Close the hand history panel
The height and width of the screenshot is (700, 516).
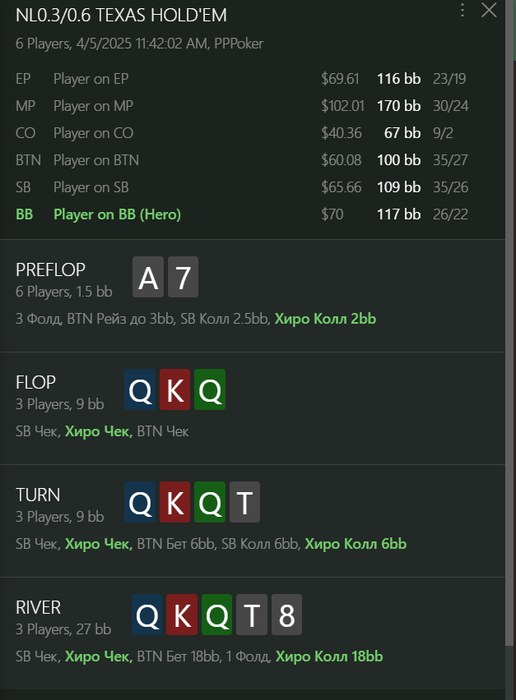click(489, 10)
